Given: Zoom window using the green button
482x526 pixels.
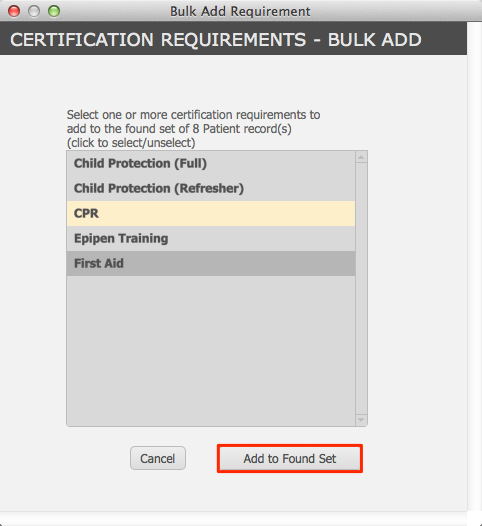Looking at the screenshot, I should click(54, 11).
